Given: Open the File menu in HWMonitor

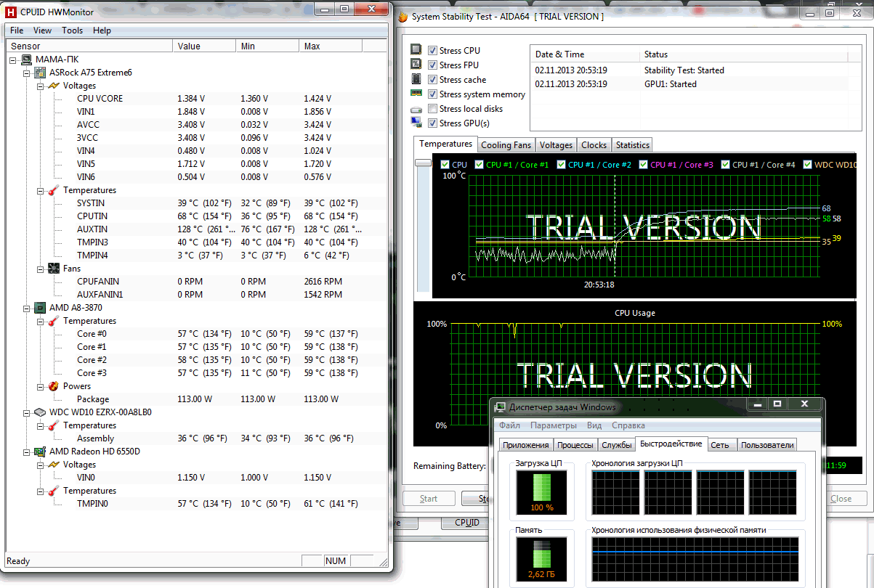Looking at the screenshot, I should click(x=17, y=30).
